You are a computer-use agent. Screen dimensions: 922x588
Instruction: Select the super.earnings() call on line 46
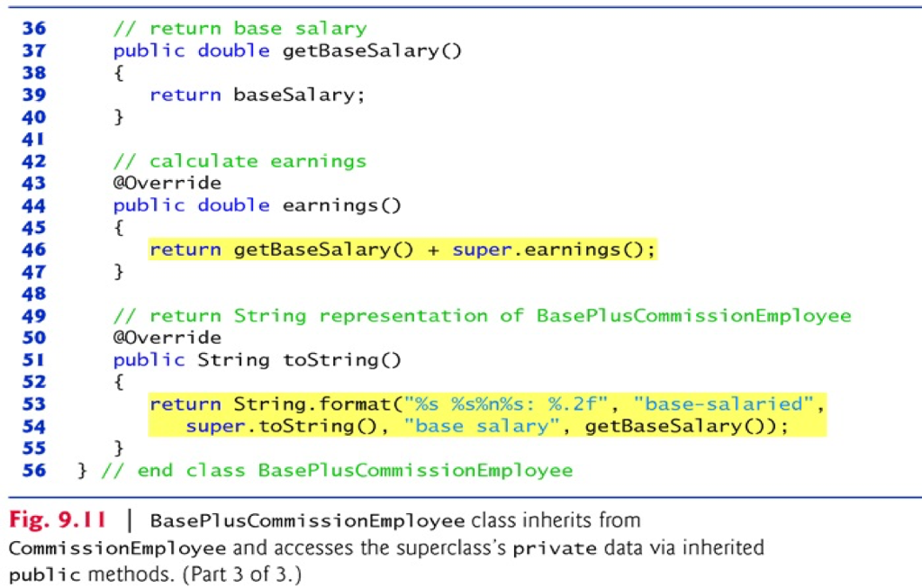pyautogui.click(x=550, y=249)
